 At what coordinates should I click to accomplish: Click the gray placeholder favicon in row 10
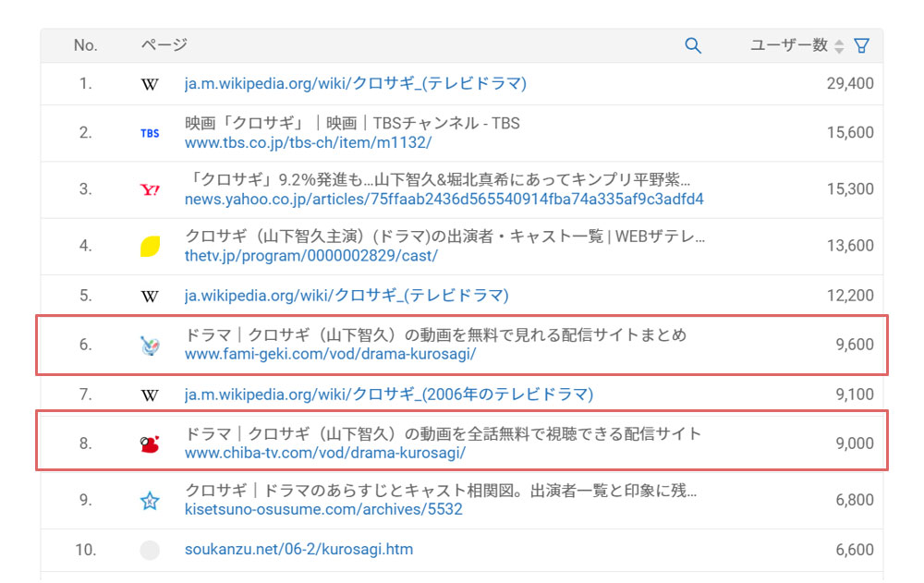pyautogui.click(x=150, y=551)
